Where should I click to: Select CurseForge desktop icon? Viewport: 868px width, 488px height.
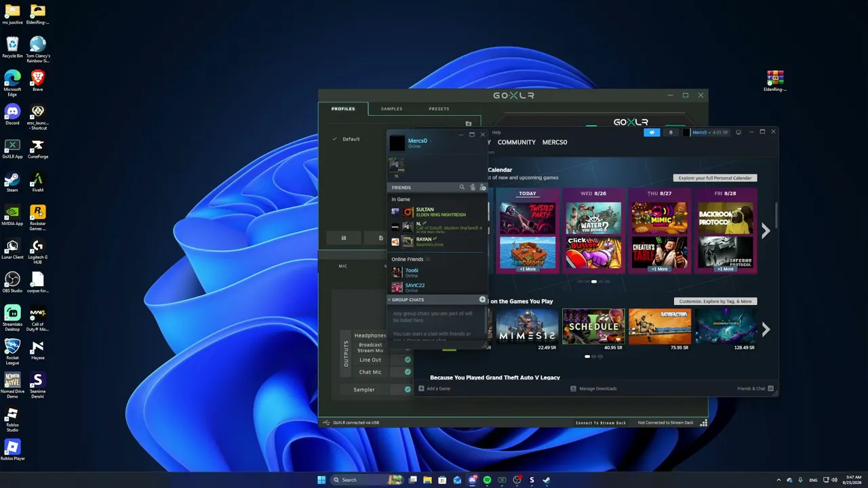[x=37, y=148]
